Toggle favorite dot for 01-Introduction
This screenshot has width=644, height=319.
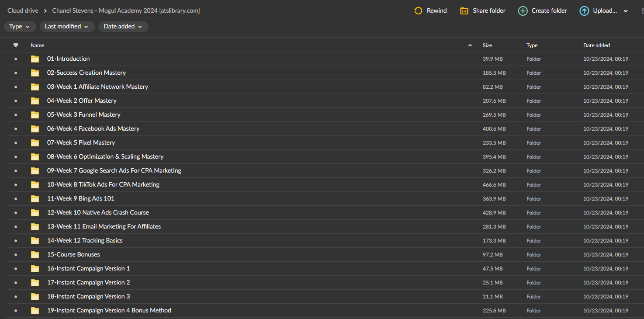pos(16,59)
